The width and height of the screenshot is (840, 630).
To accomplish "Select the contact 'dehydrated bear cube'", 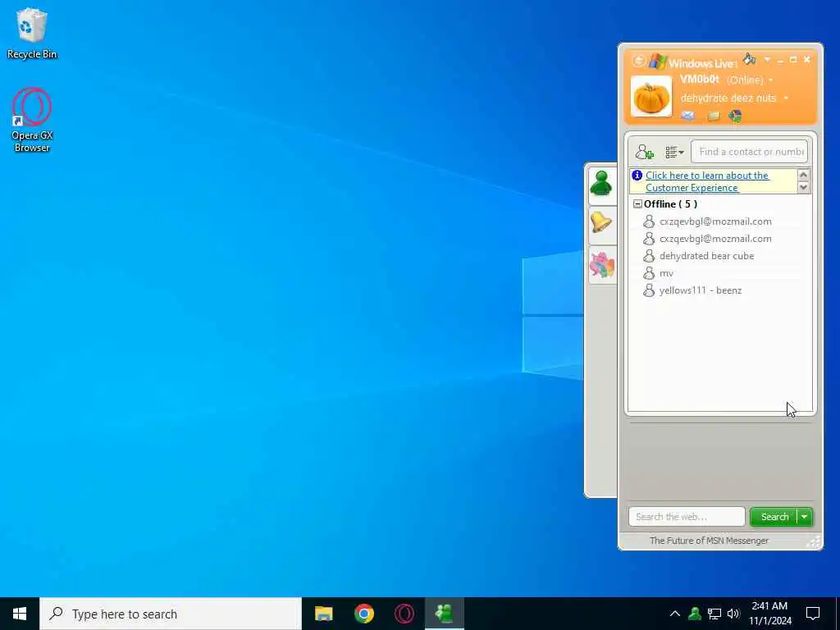I will coord(706,256).
